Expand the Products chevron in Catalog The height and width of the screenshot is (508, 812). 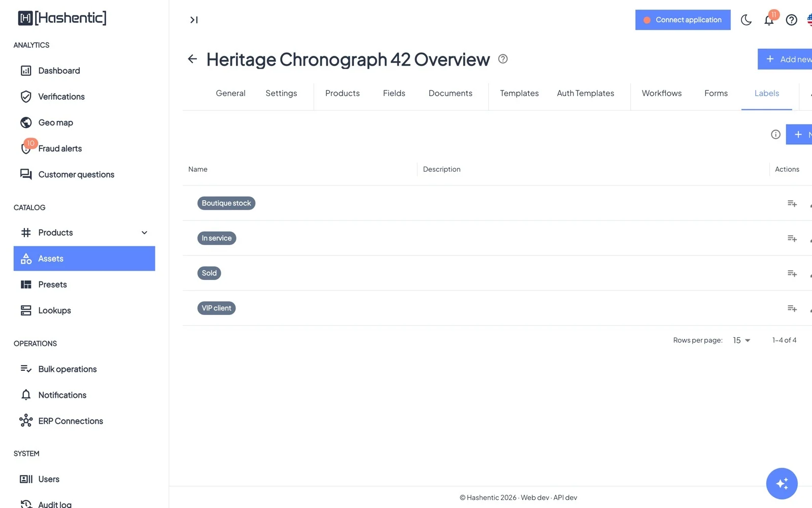coord(144,233)
